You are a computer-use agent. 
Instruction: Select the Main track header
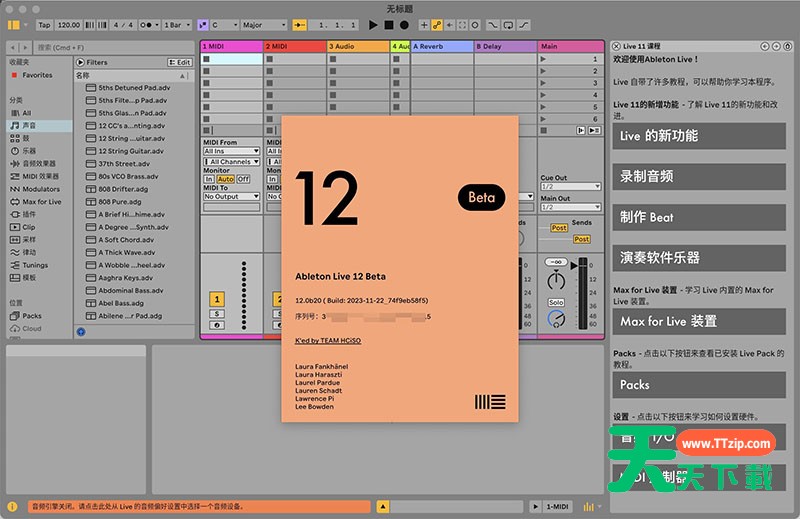(571, 46)
